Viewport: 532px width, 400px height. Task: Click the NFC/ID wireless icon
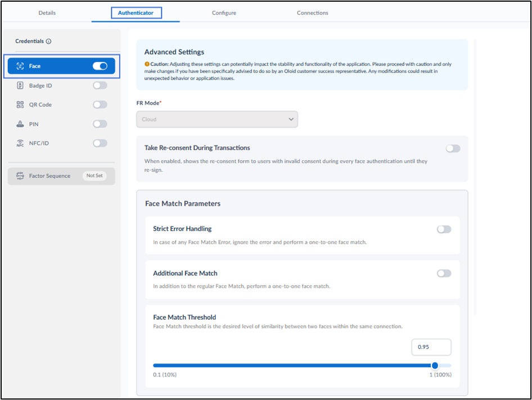pos(20,143)
